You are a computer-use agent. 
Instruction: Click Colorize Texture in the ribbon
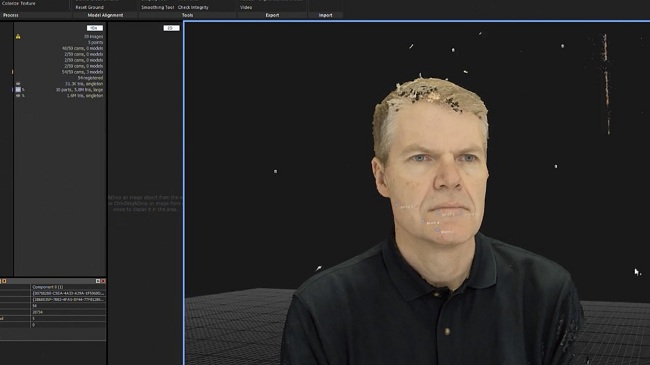[x=19, y=3]
